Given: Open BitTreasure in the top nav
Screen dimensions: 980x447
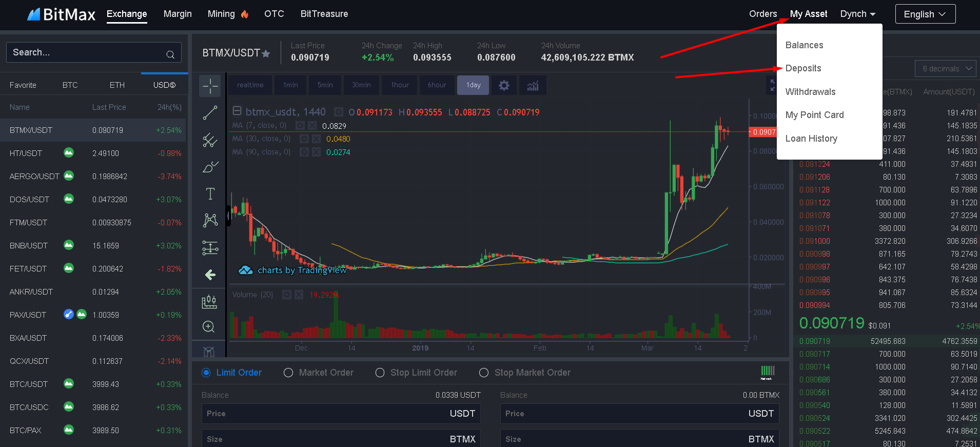Looking at the screenshot, I should tap(324, 14).
